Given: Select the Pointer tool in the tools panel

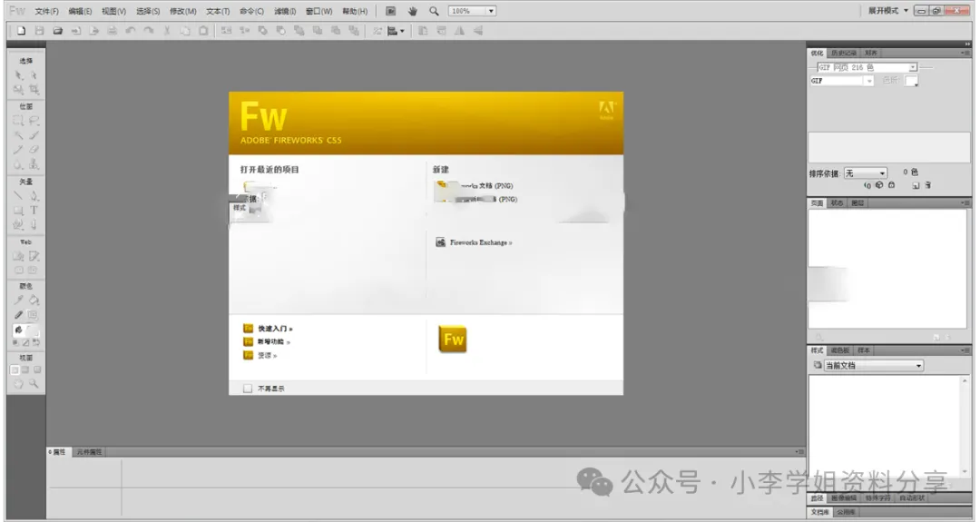Looking at the screenshot, I should tap(18, 75).
